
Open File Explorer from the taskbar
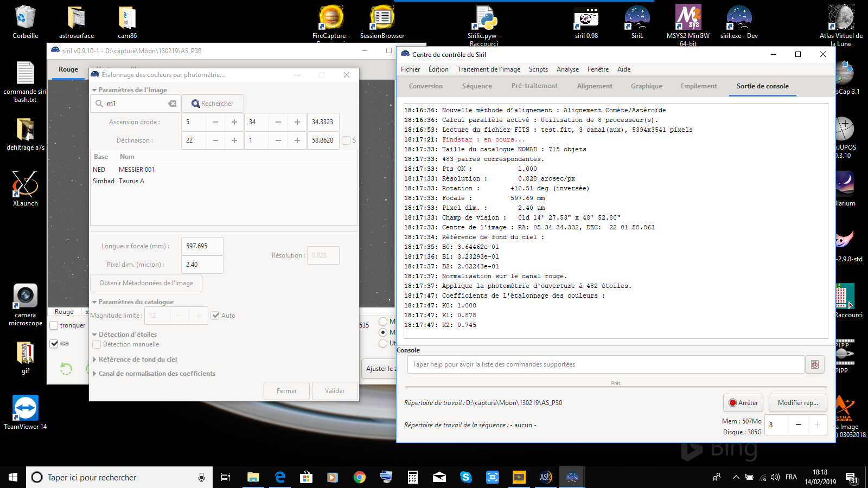(x=253, y=477)
